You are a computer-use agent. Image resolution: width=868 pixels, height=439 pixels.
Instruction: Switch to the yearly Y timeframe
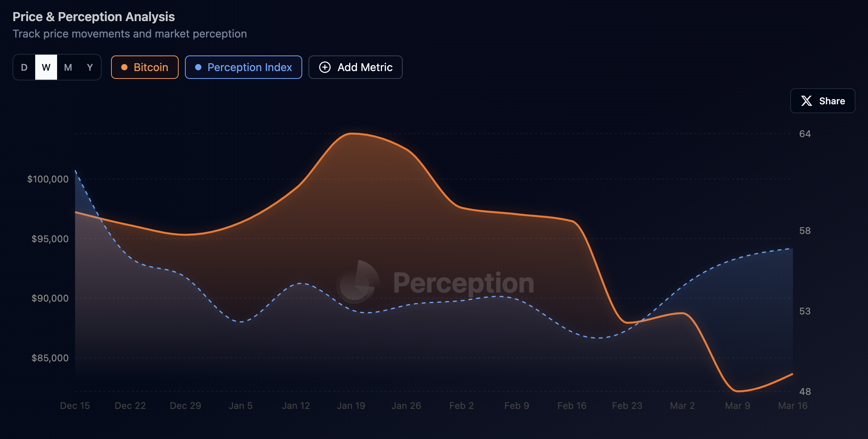coord(90,67)
